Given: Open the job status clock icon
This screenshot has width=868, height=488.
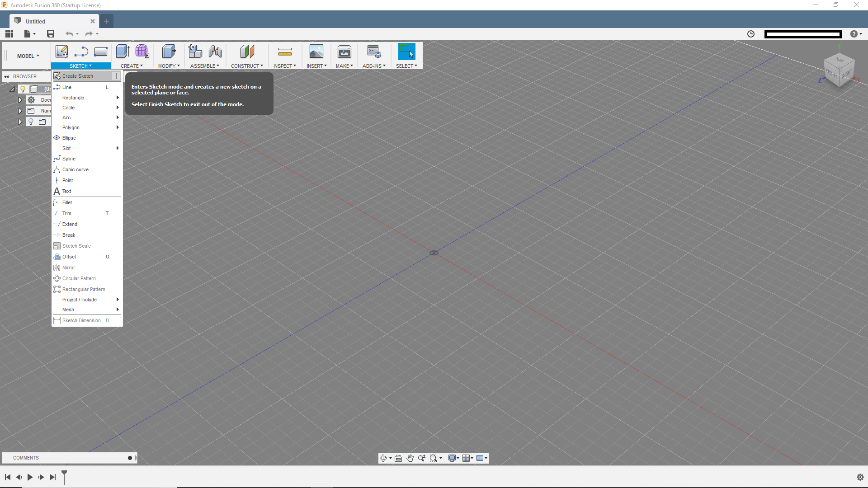Looking at the screenshot, I should (751, 34).
